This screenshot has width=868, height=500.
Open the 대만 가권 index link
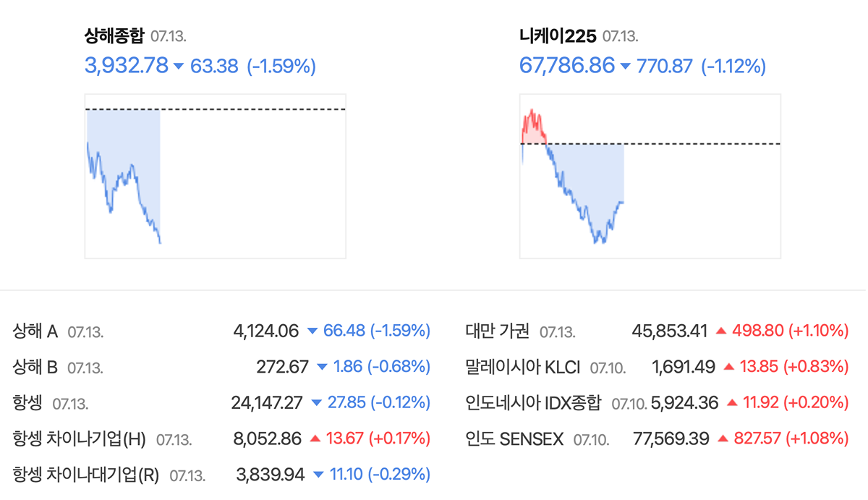(x=498, y=331)
